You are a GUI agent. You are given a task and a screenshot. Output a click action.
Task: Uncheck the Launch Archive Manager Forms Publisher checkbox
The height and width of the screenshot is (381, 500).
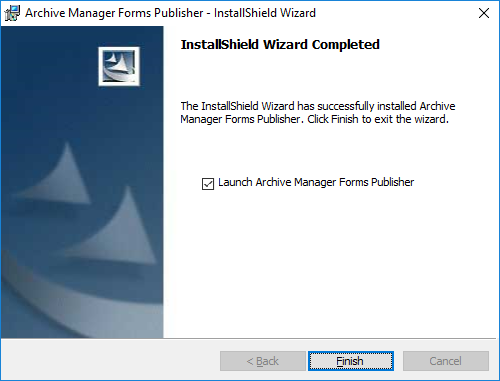coord(208,184)
